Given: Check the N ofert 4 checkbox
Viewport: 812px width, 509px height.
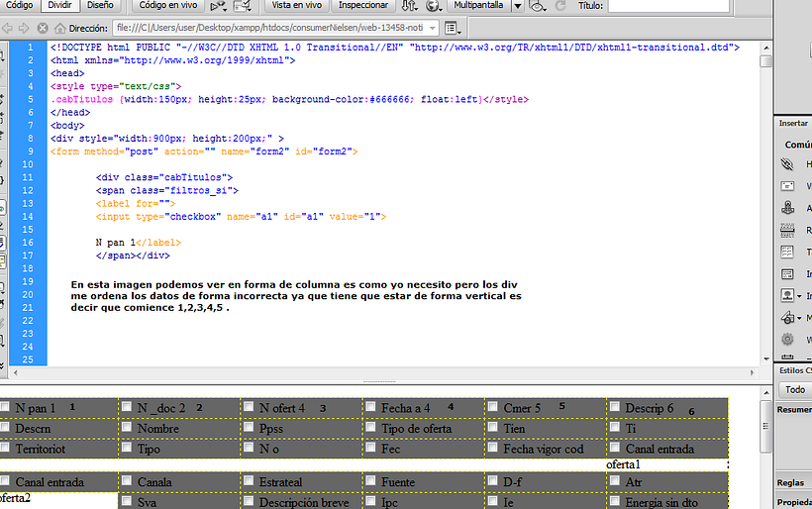Looking at the screenshot, I should (249, 406).
